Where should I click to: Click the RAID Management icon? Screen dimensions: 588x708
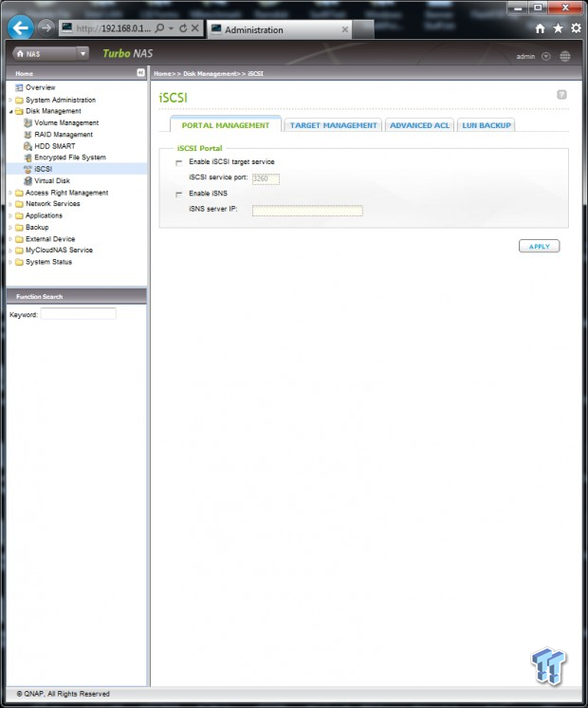pos(28,135)
